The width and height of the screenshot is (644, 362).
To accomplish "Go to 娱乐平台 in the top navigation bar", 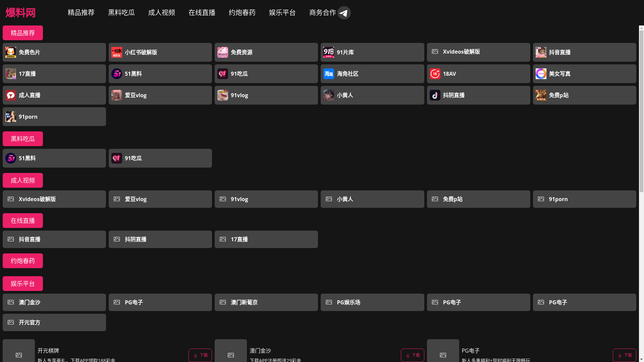I will click(x=282, y=13).
